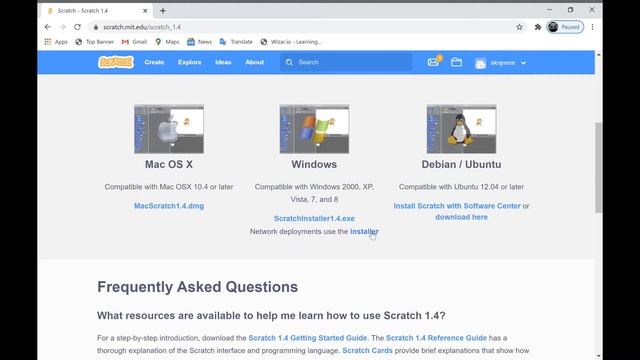Download ScratchInstaller1.4.exe
Screen dimensions: 640x360
[x=314, y=218]
